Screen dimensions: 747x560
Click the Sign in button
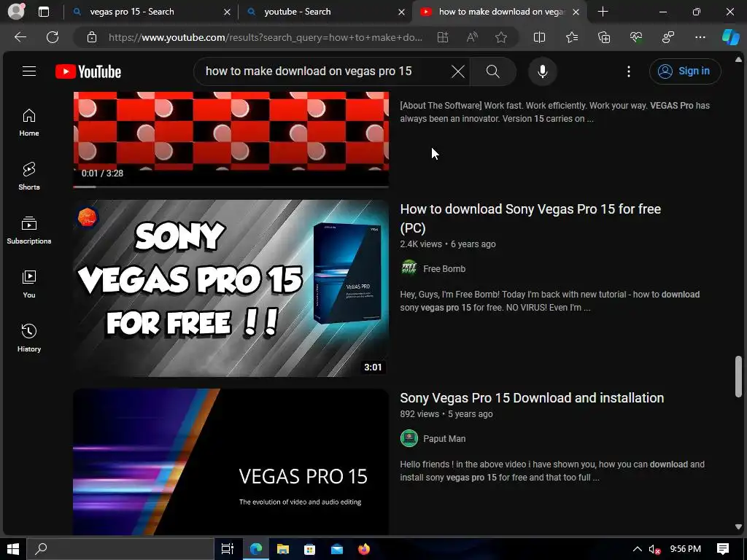684,71
